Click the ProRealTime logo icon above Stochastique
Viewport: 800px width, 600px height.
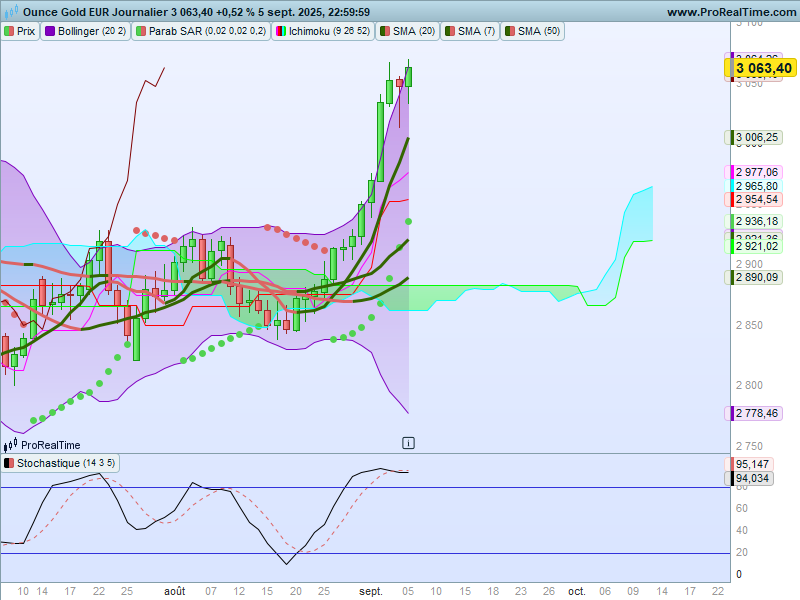[x=11, y=444]
